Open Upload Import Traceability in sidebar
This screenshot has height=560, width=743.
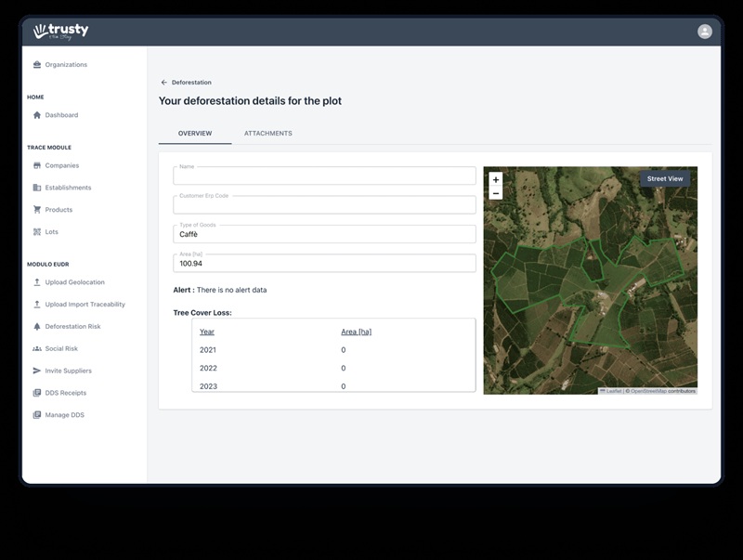[x=85, y=305]
